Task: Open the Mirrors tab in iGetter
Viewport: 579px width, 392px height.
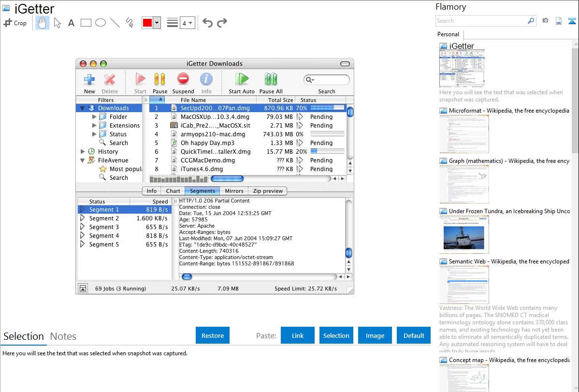Action: point(234,191)
